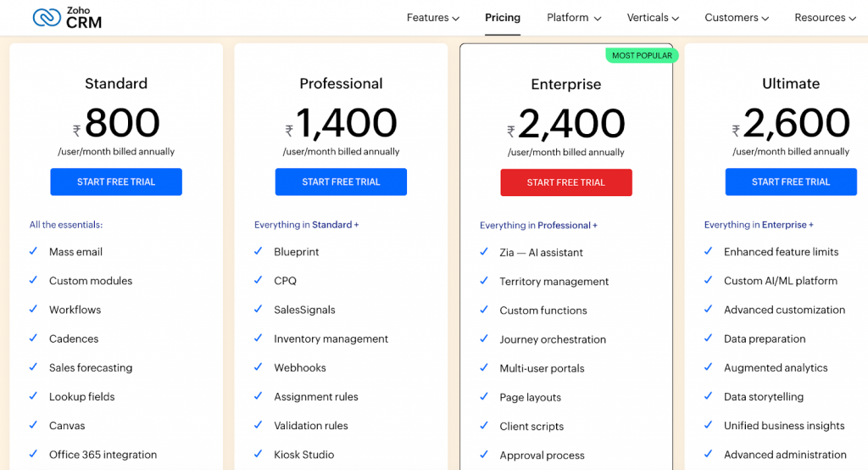Go to the Pricing tab
Screen dimensions: 868x470
tap(503, 18)
